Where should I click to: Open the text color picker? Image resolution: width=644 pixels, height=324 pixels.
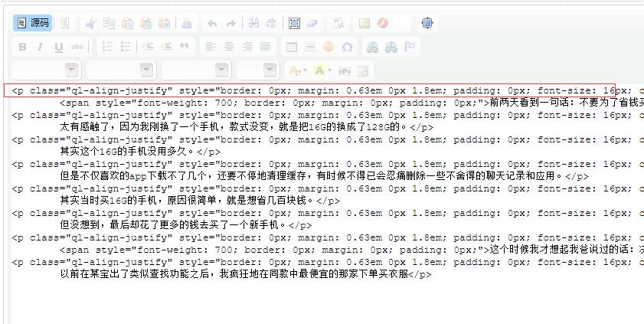point(297,70)
